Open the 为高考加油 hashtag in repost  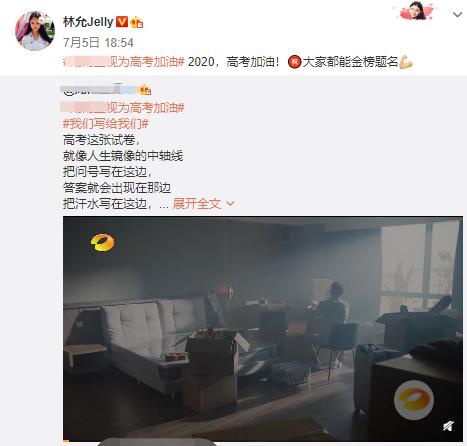[x=122, y=108]
